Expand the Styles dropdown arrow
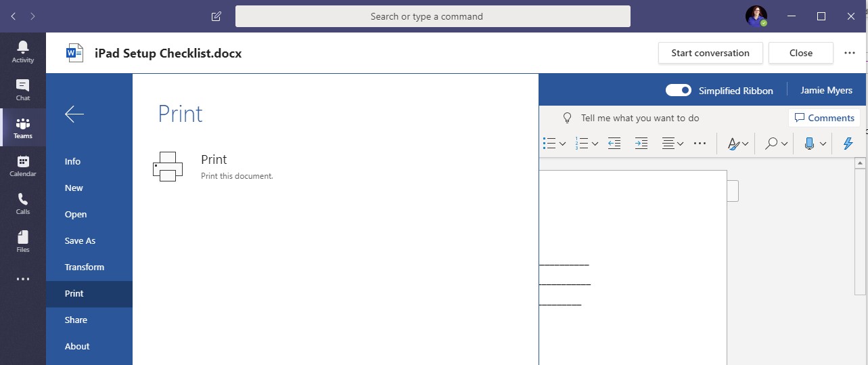This screenshot has width=868, height=365. tap(746, 144)
